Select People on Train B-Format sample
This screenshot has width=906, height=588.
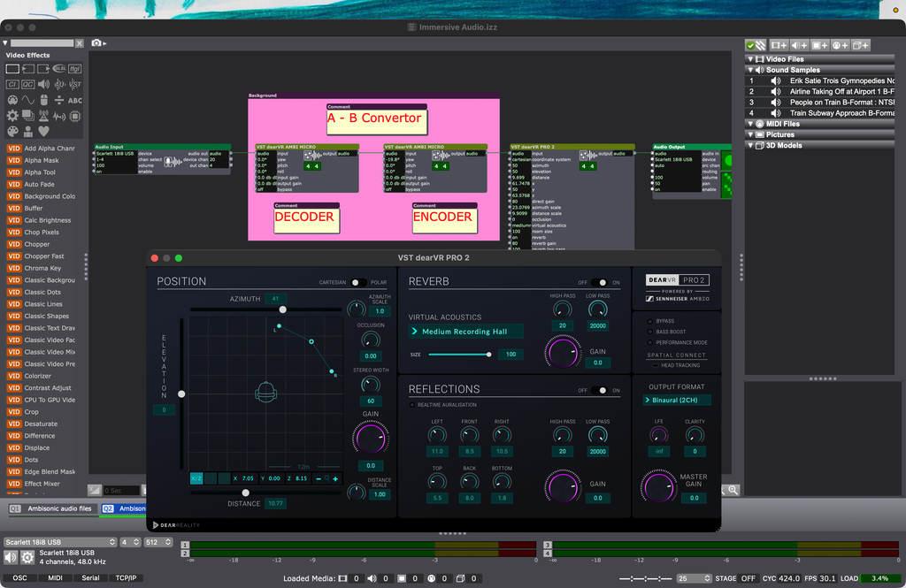[819, 103]
